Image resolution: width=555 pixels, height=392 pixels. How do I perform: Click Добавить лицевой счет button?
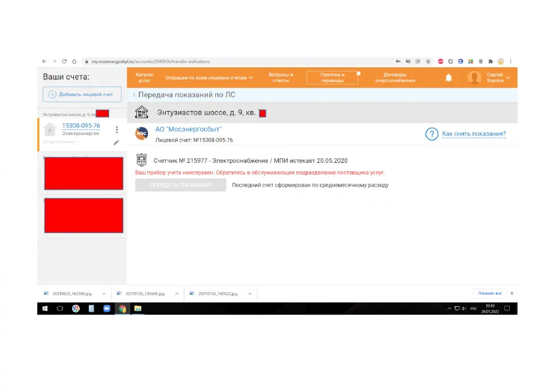pyautogui.click(x=82, y=94)
